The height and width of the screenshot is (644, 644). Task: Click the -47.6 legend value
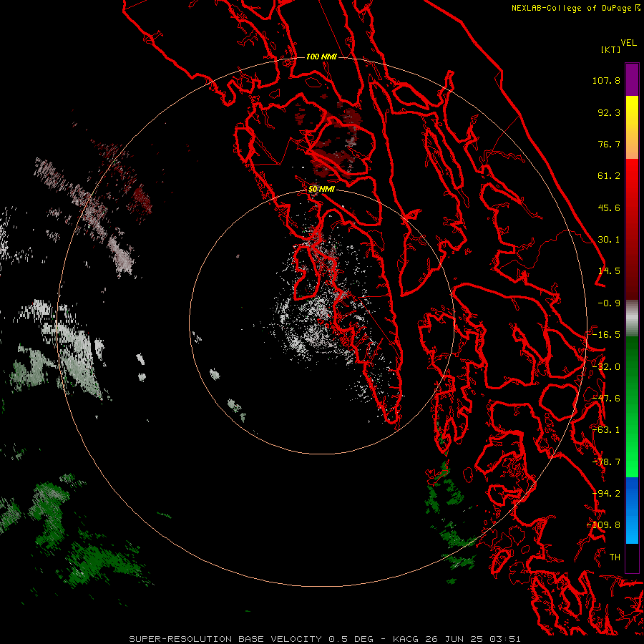[x=606, y=399]
